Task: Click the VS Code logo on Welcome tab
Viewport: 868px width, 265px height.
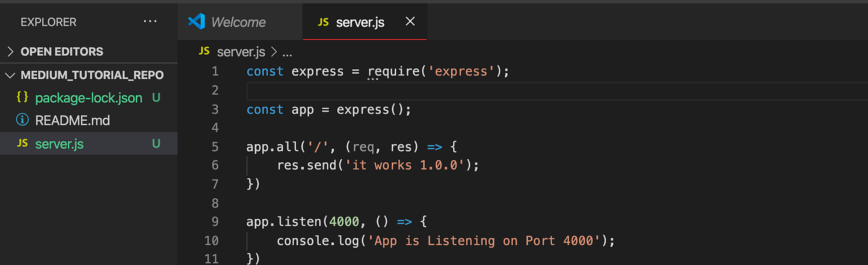Action: click(x=197, y=22)
